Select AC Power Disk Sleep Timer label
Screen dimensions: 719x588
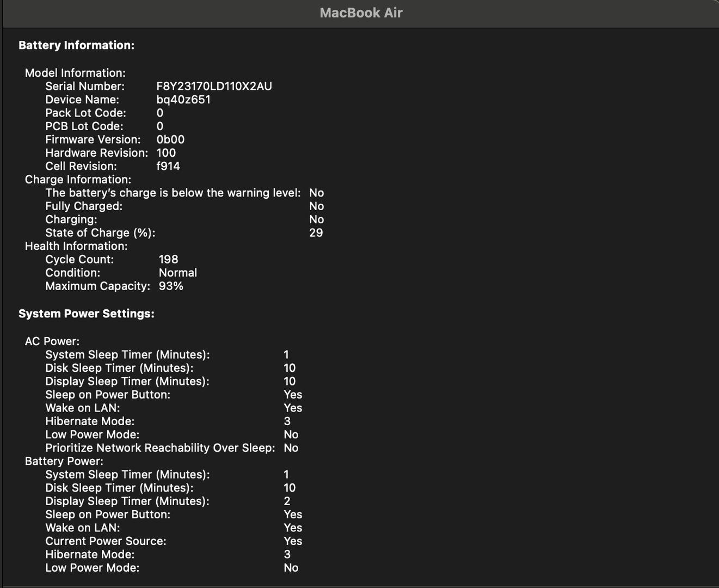(119, 368)
